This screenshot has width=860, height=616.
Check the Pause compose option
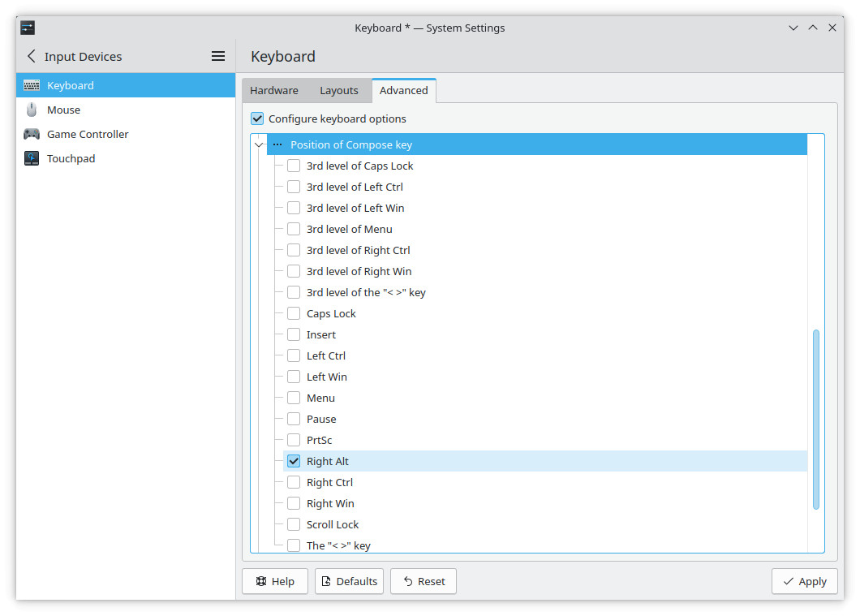pyautogui.click(x=294, y=419)
